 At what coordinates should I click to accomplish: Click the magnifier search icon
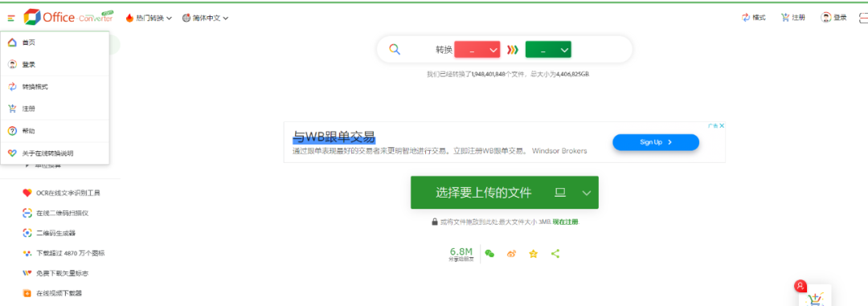pyautogui.click(x=394, y=49)
